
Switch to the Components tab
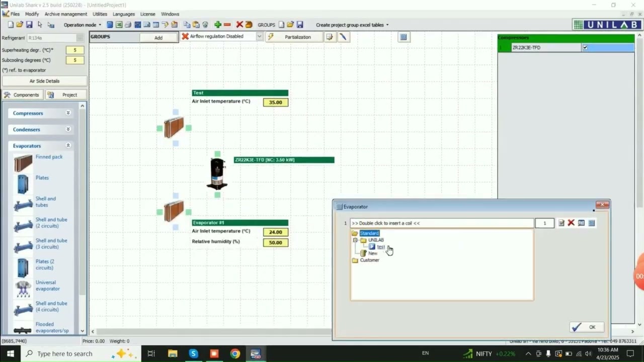click(22, 95)
